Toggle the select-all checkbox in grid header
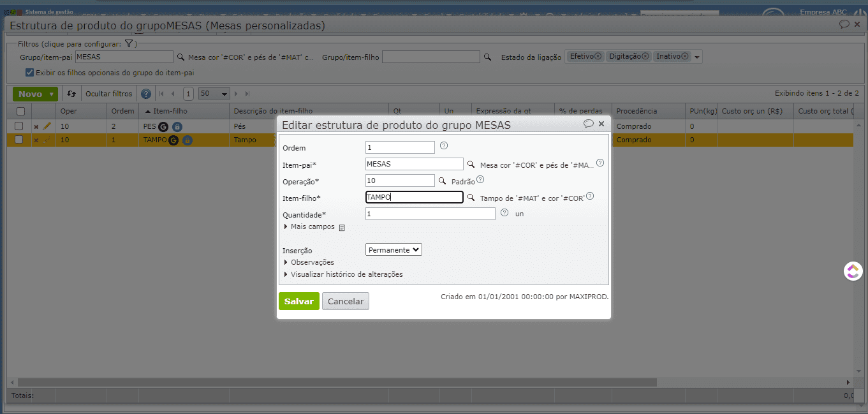Image resolution: width=868 pixels, height=414 pixels. (x=20, y=111)
